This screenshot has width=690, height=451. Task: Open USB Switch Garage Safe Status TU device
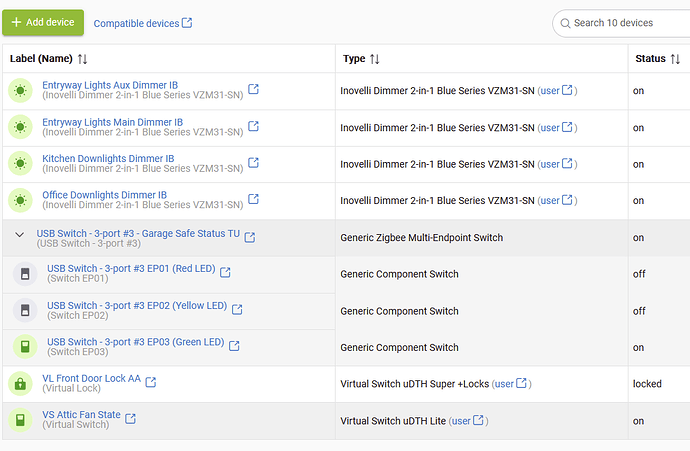[138, 234]
